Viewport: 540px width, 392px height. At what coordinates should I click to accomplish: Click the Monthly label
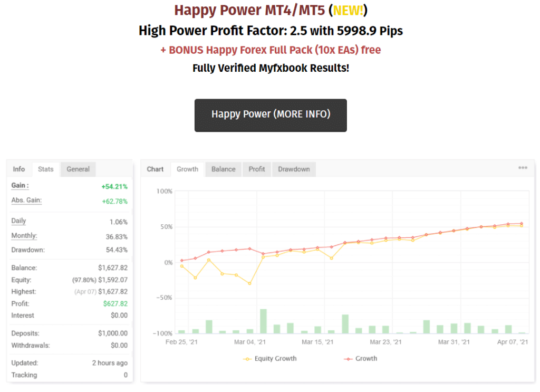(x=24, y=236)
